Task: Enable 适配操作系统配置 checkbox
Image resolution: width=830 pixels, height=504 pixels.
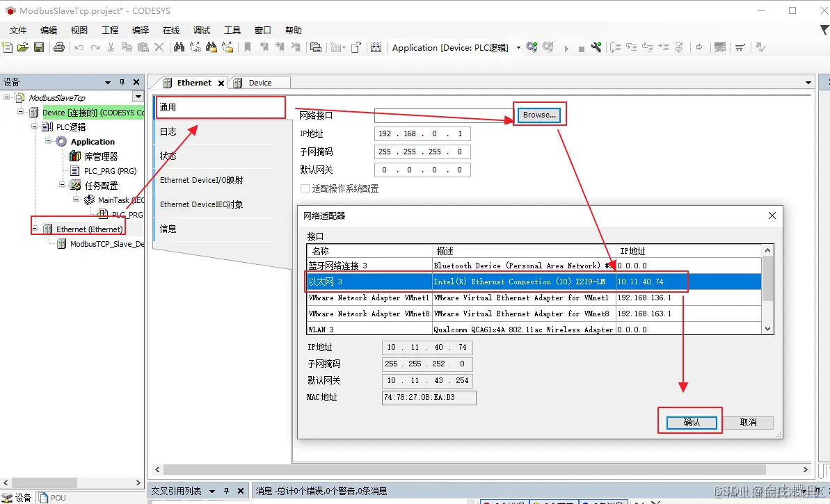Action: coord(305,189)
